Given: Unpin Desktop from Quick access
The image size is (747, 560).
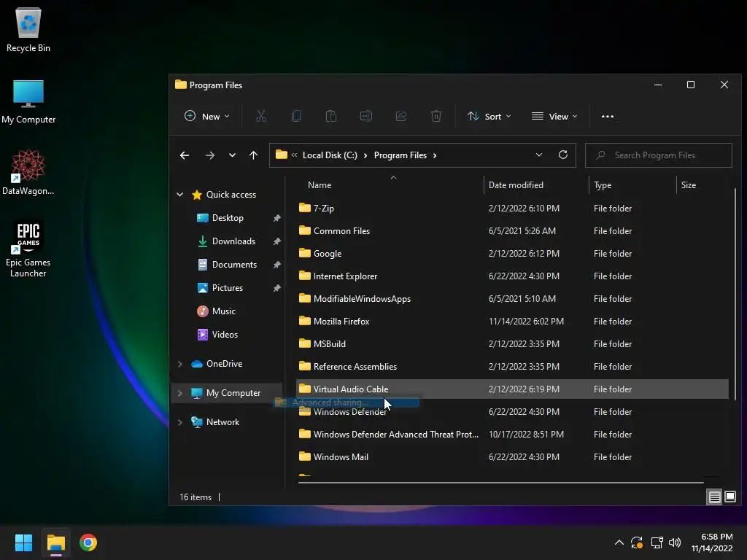Looking at the screenshot, I should 276,218.
